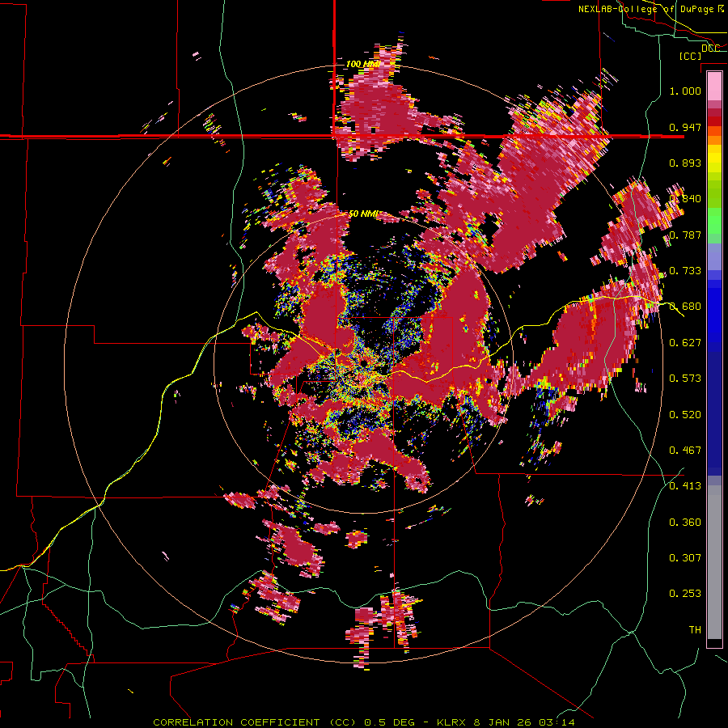Click the 8 JAN 26 date text

coord(502,722)
